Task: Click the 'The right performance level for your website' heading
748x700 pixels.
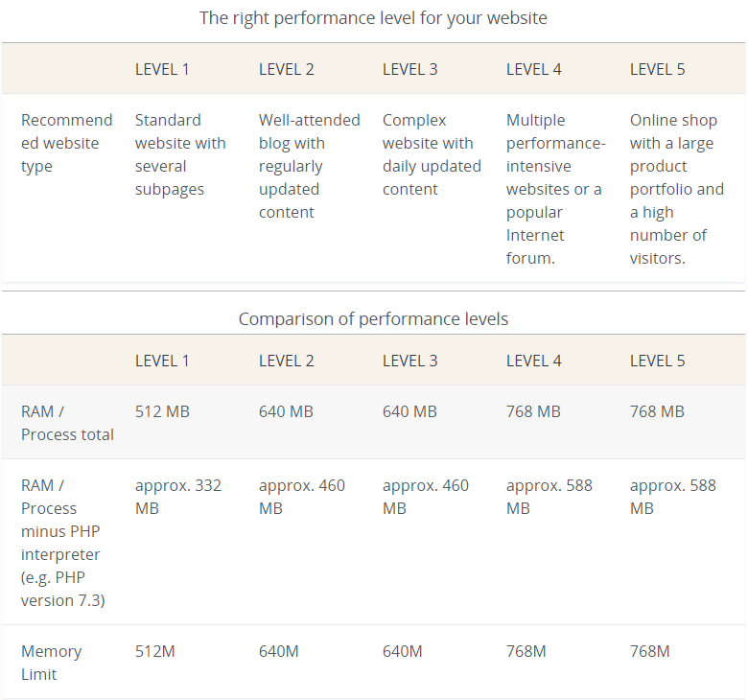Action: click(373, 18)
